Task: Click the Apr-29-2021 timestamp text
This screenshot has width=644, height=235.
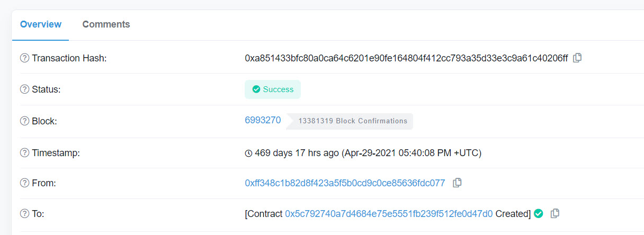Action: pyautogui.click(x=411, y=153)
